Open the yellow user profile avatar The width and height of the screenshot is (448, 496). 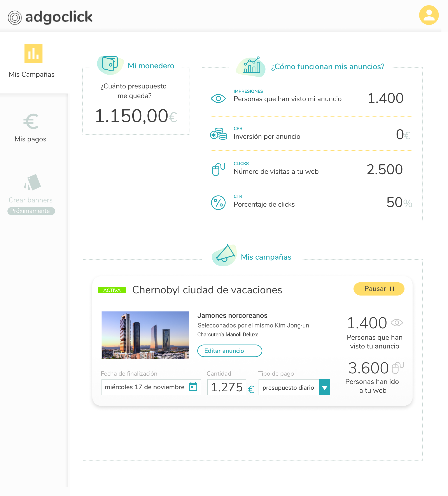pos(429,15)
